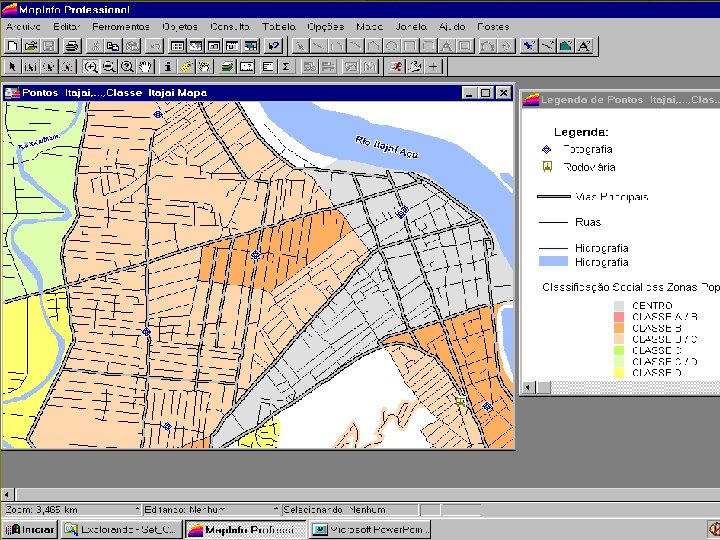
Task: Open the Selecionando status bar field
Action: 350,510
